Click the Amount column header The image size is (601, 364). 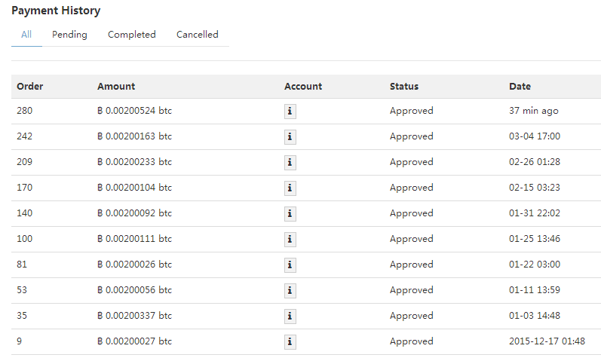click(x=116, y=86)
